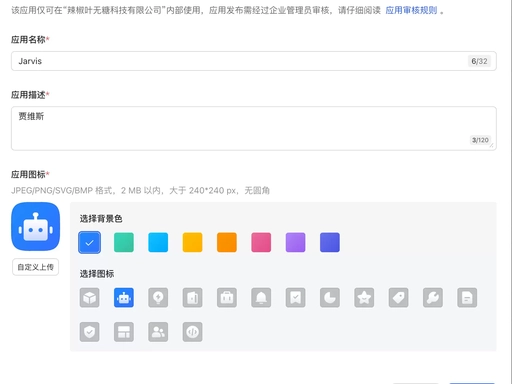
Task: Pick the yellow background color
Action: click(192, 242)
